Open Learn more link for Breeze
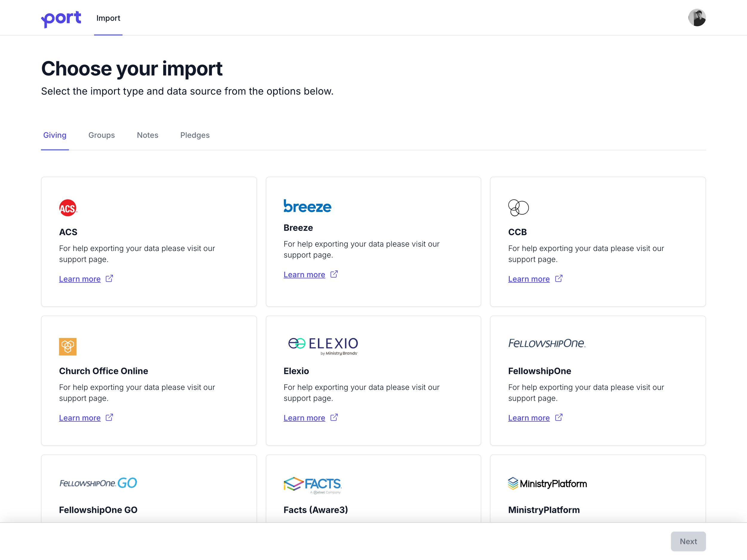747x560 pixels. [304, 275]
